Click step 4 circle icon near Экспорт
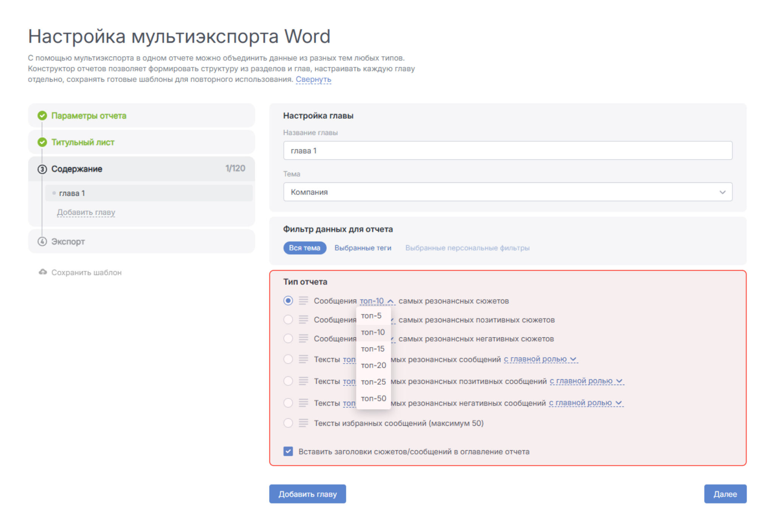The width and height of the screenshot is (775, 532). (42, 241)
